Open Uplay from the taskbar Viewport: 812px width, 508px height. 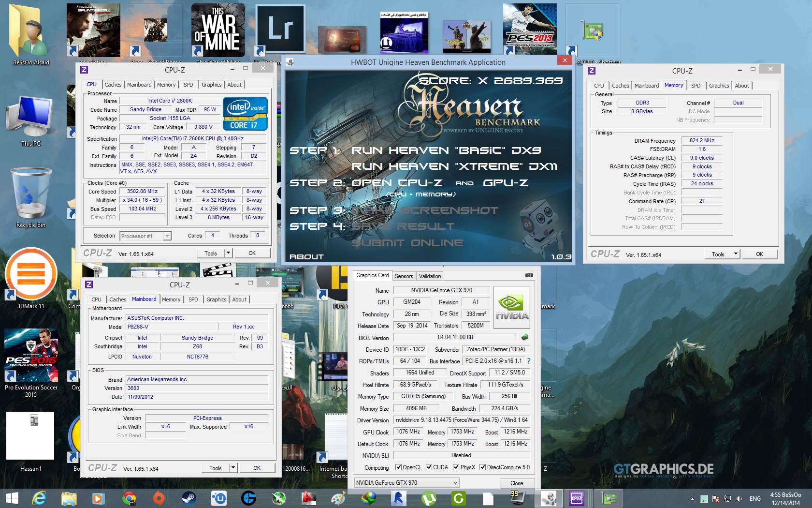[x=219, y=498]
